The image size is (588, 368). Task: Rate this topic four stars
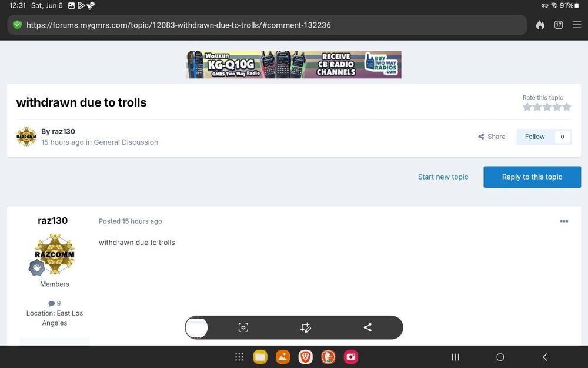[x=556, y=107]
